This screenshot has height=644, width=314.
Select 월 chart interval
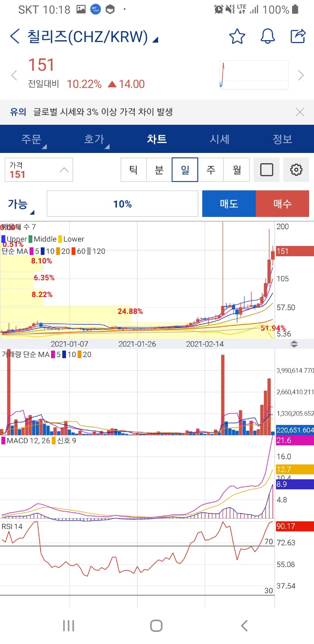click(237, 169)
